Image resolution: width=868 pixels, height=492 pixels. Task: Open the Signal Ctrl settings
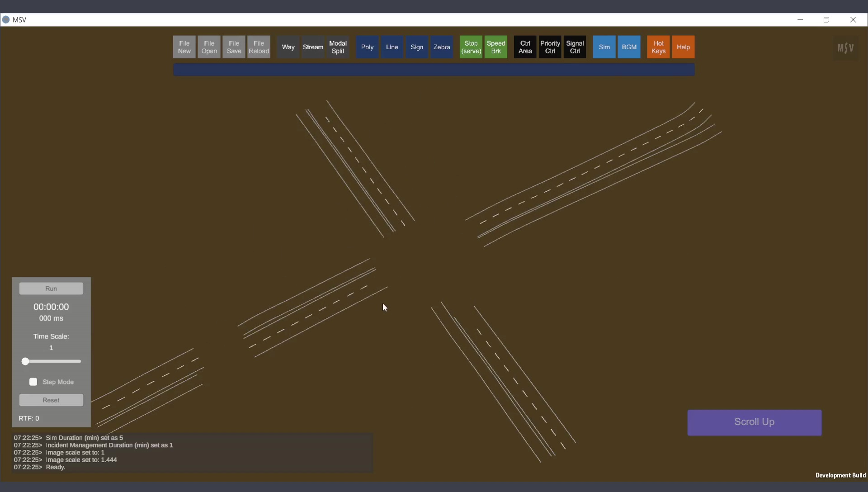click(x=575, y=47)
